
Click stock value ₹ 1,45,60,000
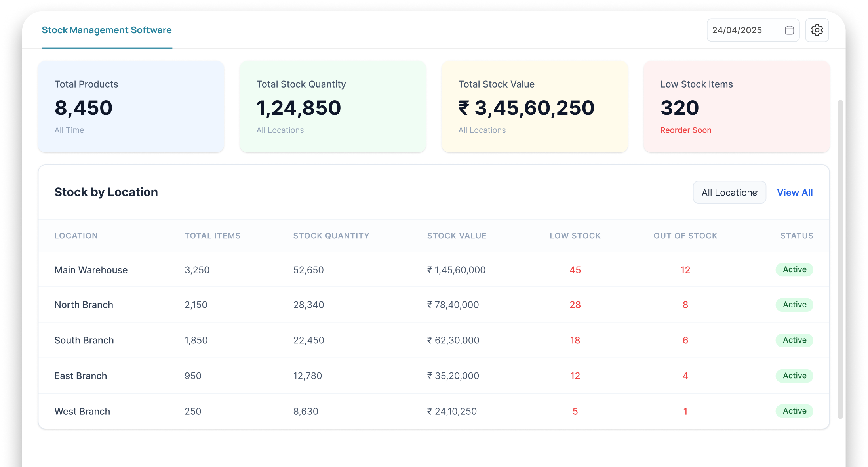[x=456, y=270]
